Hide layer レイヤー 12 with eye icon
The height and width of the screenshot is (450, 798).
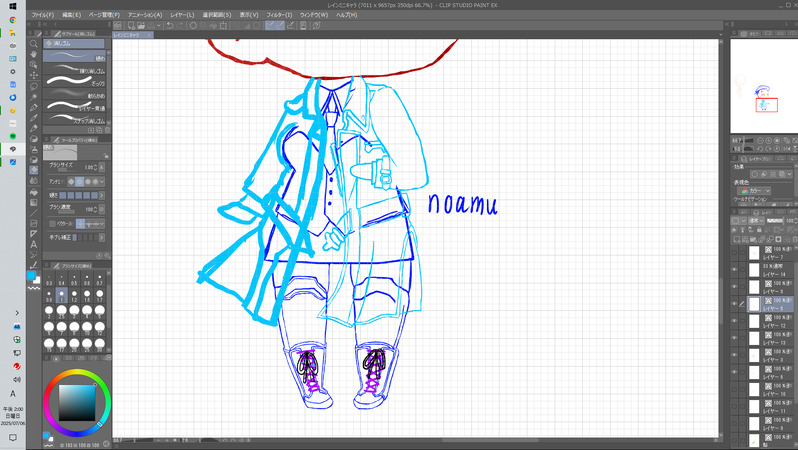click(x=734, y=321)
